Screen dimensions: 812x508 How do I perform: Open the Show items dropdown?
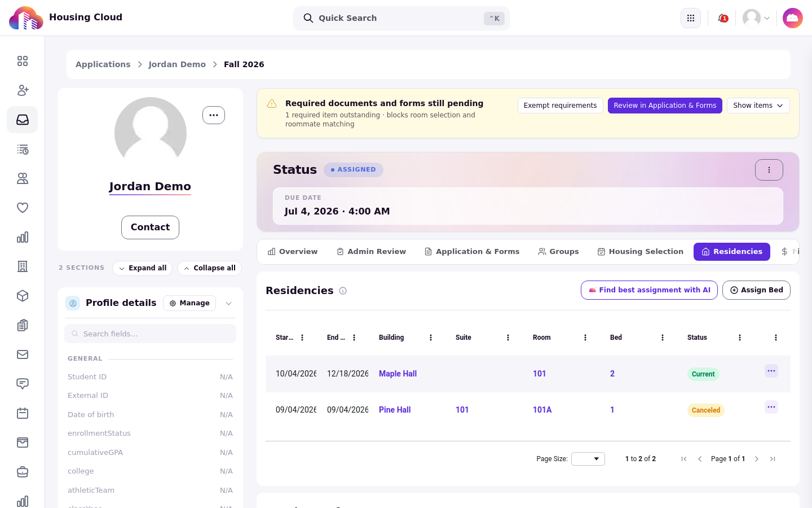pos(758,106)
